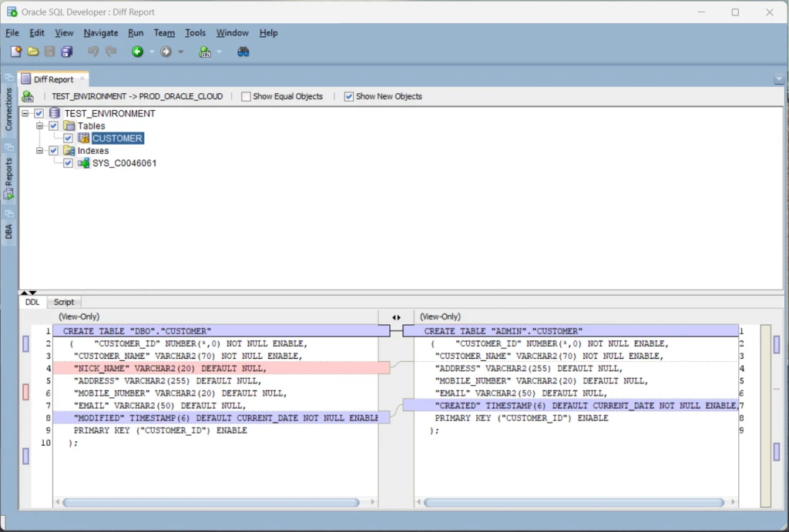Open the Help menu

[269, 32]
